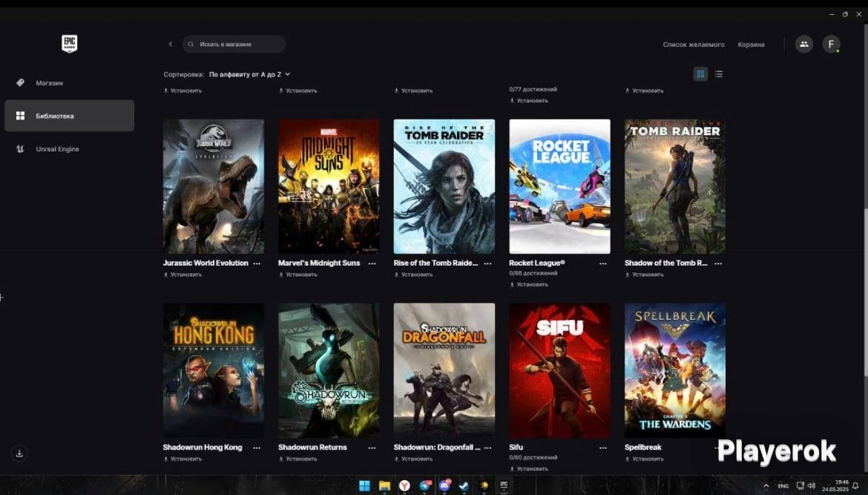Open the cart (Корзина) link
This screenshot has height=495, width=868.
751,45
